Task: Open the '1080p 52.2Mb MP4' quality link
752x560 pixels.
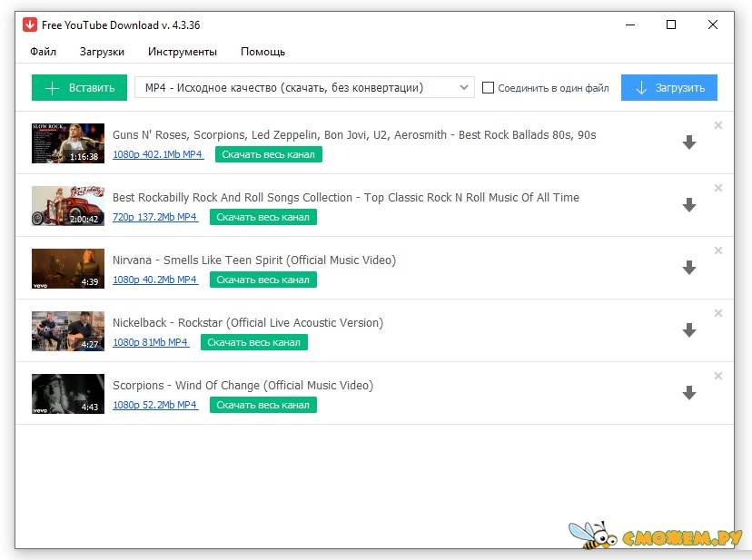Action: tap(155, 405)
